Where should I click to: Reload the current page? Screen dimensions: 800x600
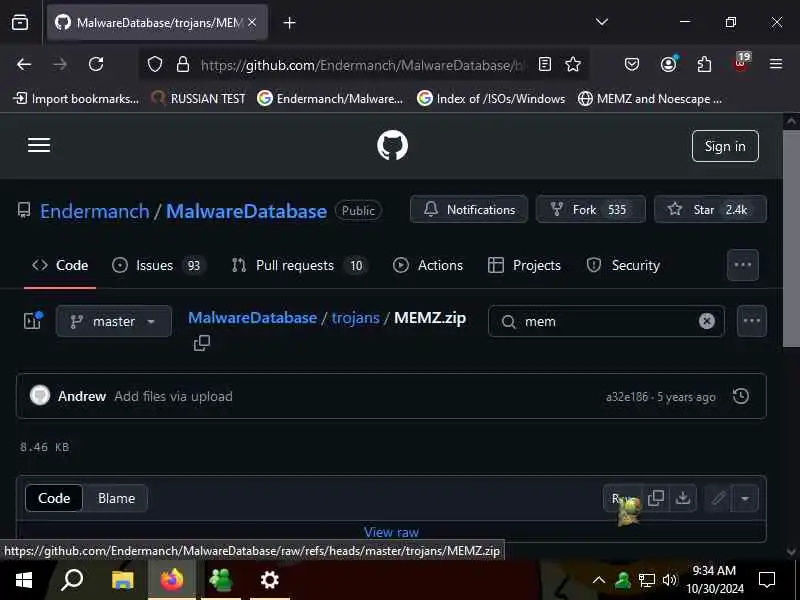96,64
